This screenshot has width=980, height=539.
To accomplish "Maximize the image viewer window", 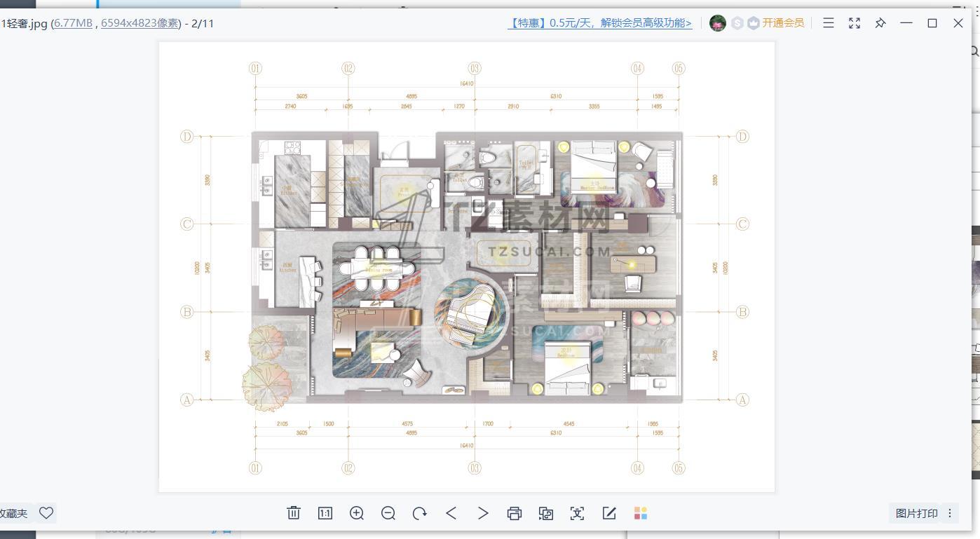I will point(932,22).
